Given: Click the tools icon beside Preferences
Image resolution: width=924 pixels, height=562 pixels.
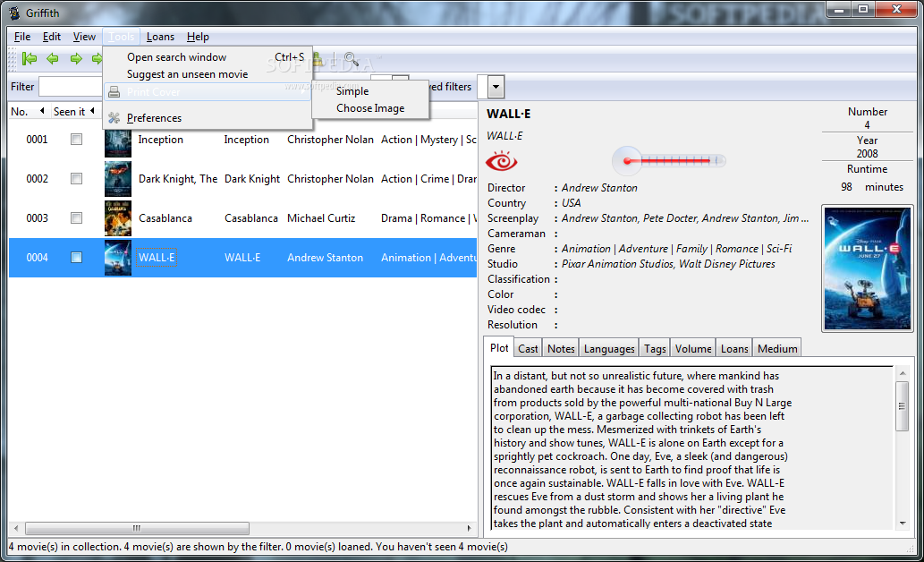Looking at the screenshot, I should (x=114, y=118).
